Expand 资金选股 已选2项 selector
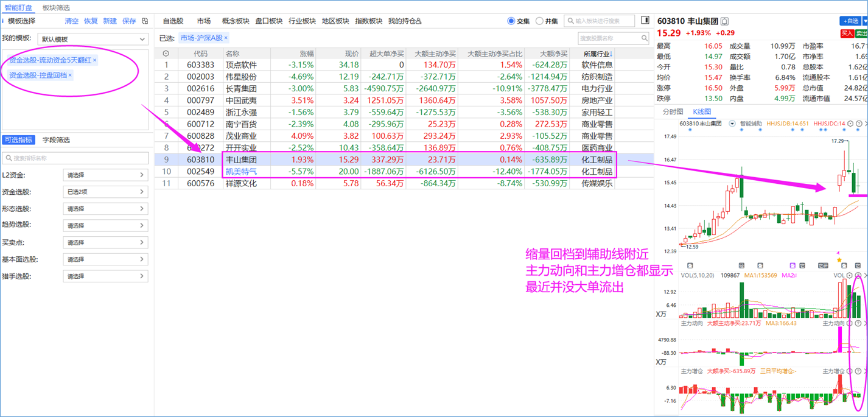The height and width of the screenshot is (417, 868). point(105,192)
